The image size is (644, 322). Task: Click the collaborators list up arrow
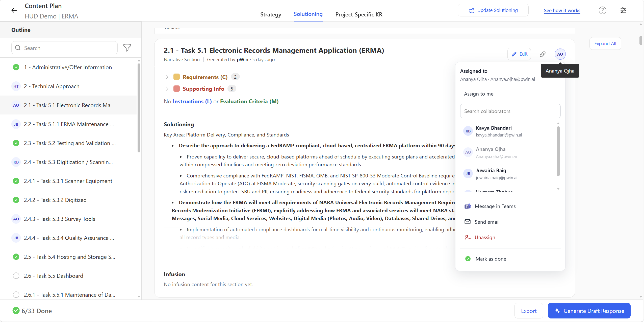click(x=558, y=123)
